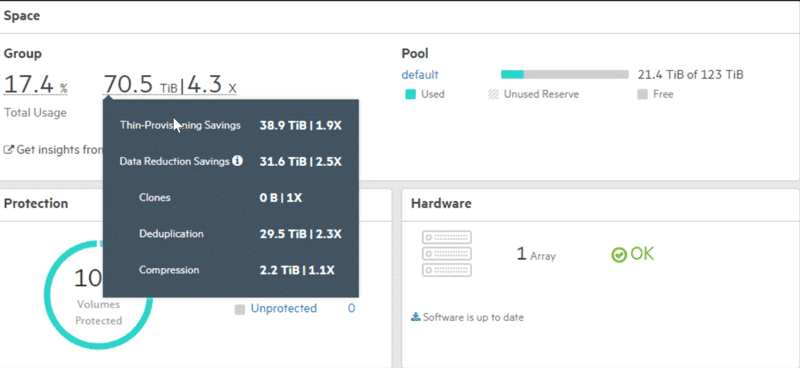
Task: Click the Thin-Provisioning Savings label
Action: (x=180, y=125)
